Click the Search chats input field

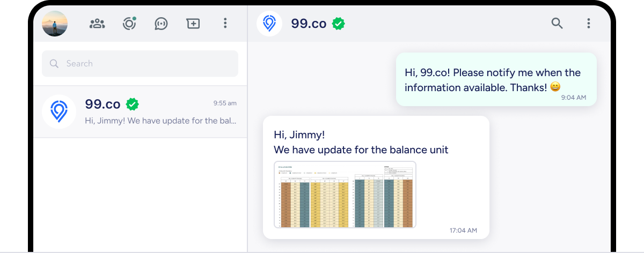coord(145,63)
